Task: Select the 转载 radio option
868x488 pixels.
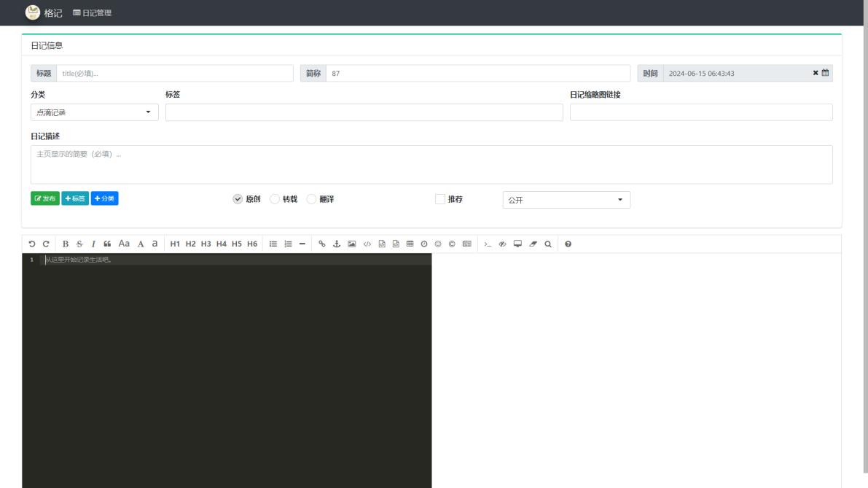Action: pyautogui.click(x=275, y=199)
